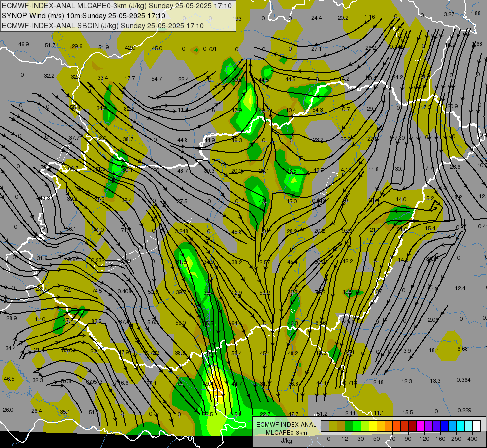This screenshot has width=487, height=448.
Task: Click the legend tick label 50
Action: pyautogui.click(x=376, y=439)
